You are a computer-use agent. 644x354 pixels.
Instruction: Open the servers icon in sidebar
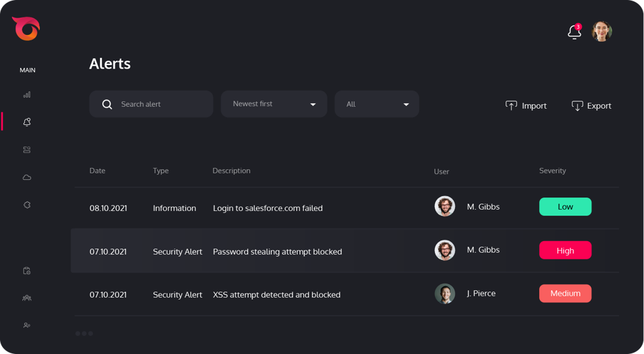tap(27, 150)
